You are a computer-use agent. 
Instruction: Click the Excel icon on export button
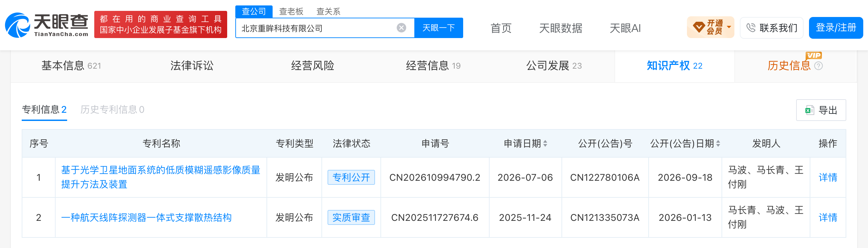tap(810, 110)
